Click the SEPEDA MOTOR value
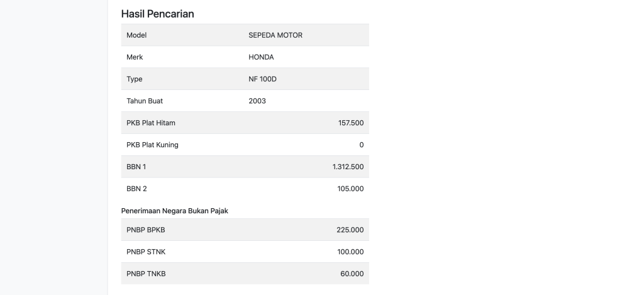The image size is (644, 295). click(x=275, y=35)
